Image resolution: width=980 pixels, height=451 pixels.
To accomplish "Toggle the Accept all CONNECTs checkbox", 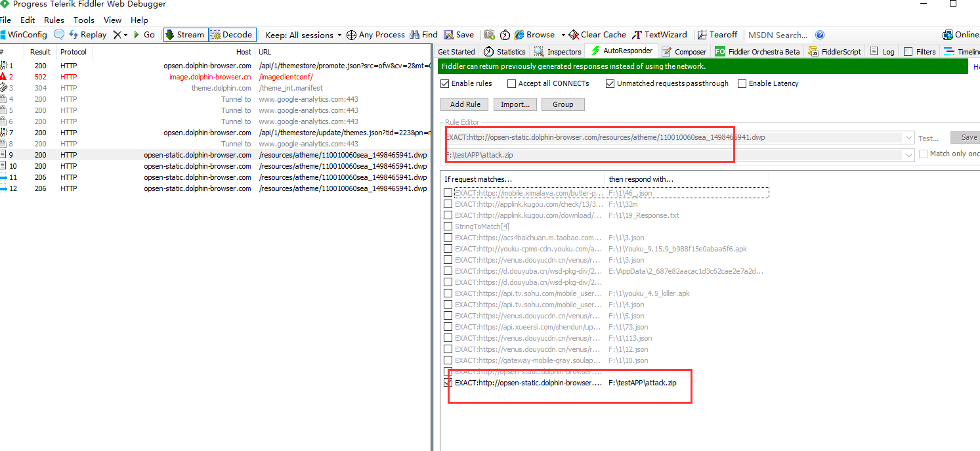I will pos(512,83).
